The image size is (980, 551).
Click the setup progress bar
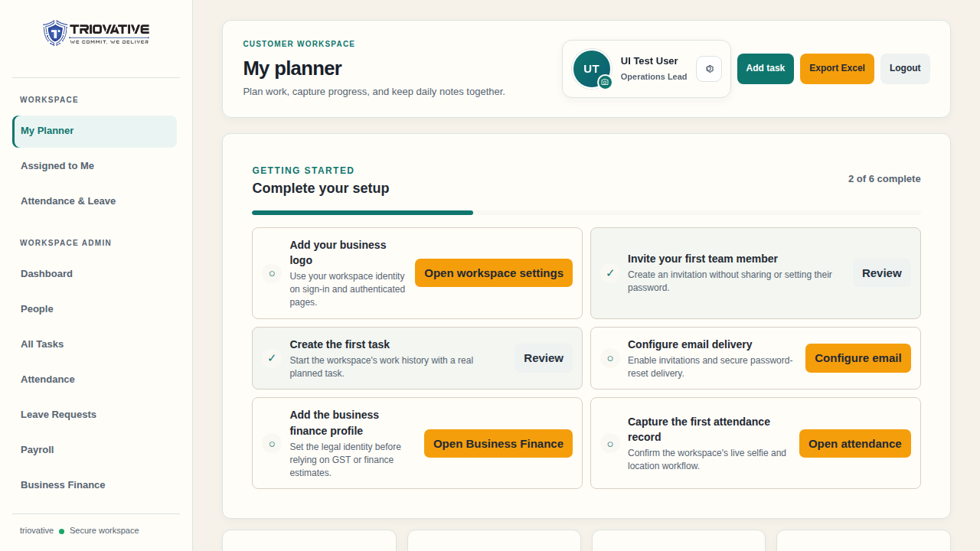pos(586,213)
